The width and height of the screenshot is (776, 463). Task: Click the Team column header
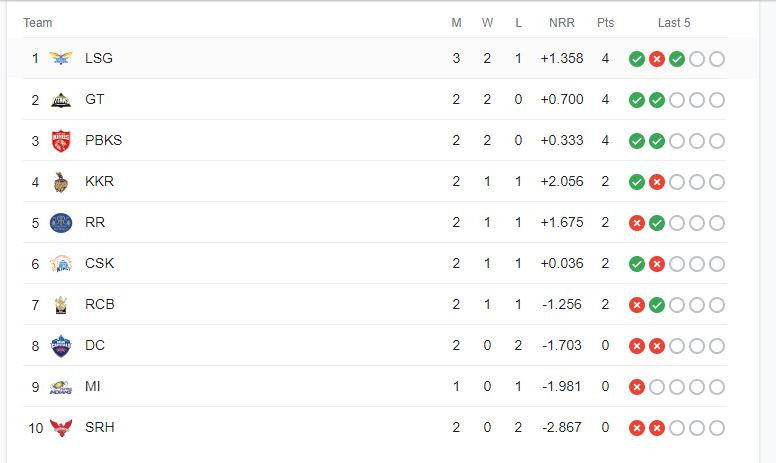click(x=38, y=23)
